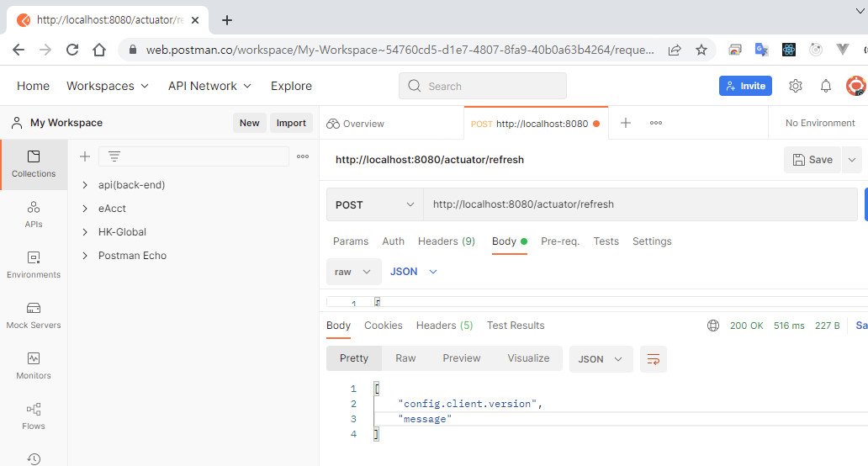Switch to response Headers (5) tab
The height and width of the screenshot is (466, 868).
point(445,326)
